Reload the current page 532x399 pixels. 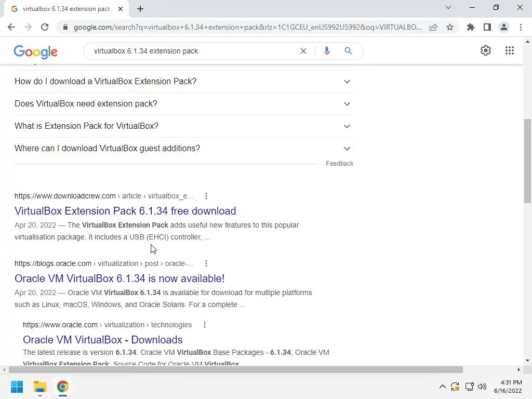point(45,27)
